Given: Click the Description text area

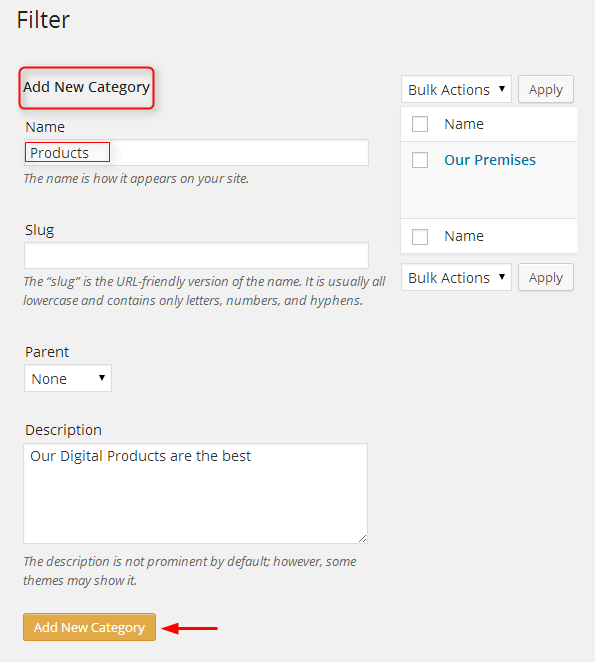Looking at the screenshot, I should tap(196, 493).
